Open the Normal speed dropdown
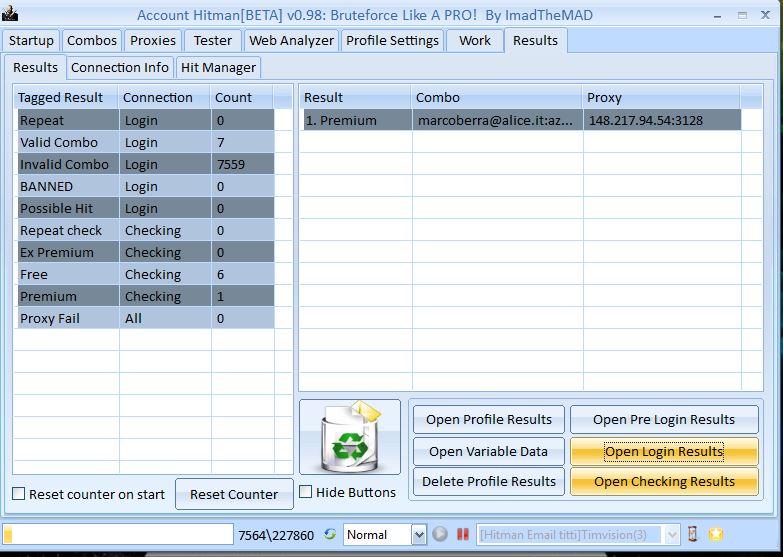 pyautogui.click(x=419, y=535)
